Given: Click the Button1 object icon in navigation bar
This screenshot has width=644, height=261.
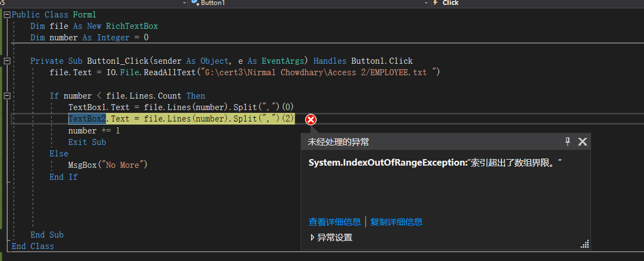Looking at the screenshot, I should (195, 3).
